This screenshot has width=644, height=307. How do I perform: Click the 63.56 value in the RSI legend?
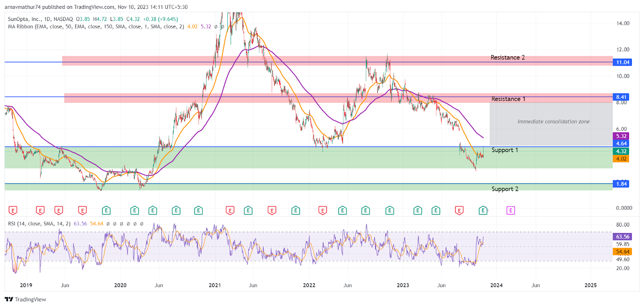coord(80,224)
